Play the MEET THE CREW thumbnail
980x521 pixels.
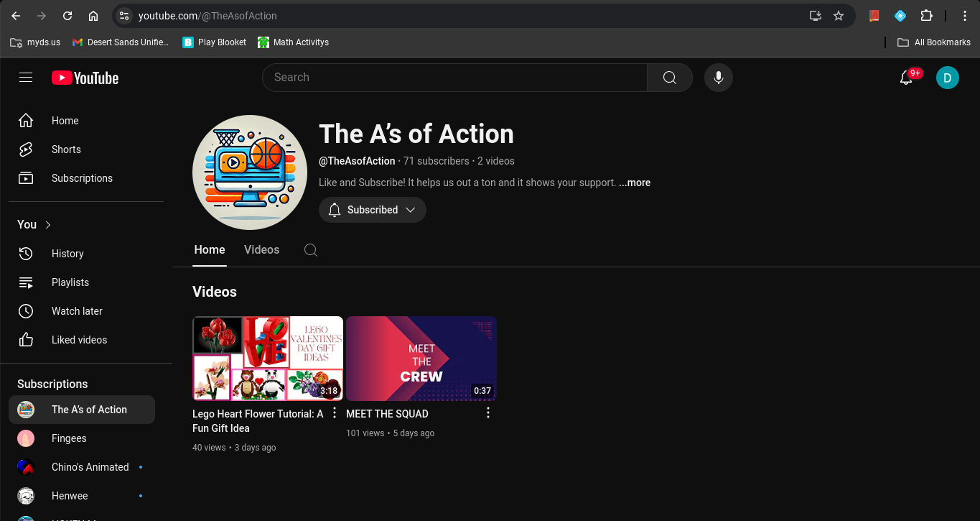(x=421, y=358)
